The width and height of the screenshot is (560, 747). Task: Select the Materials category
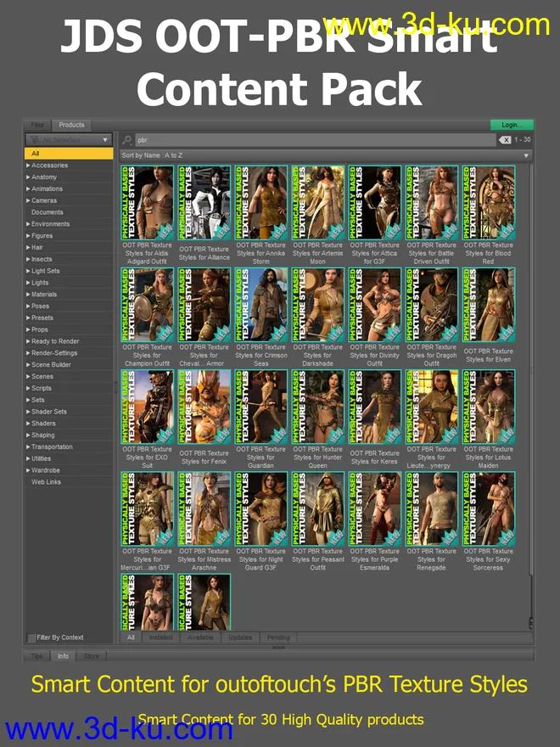pos(44,295)
